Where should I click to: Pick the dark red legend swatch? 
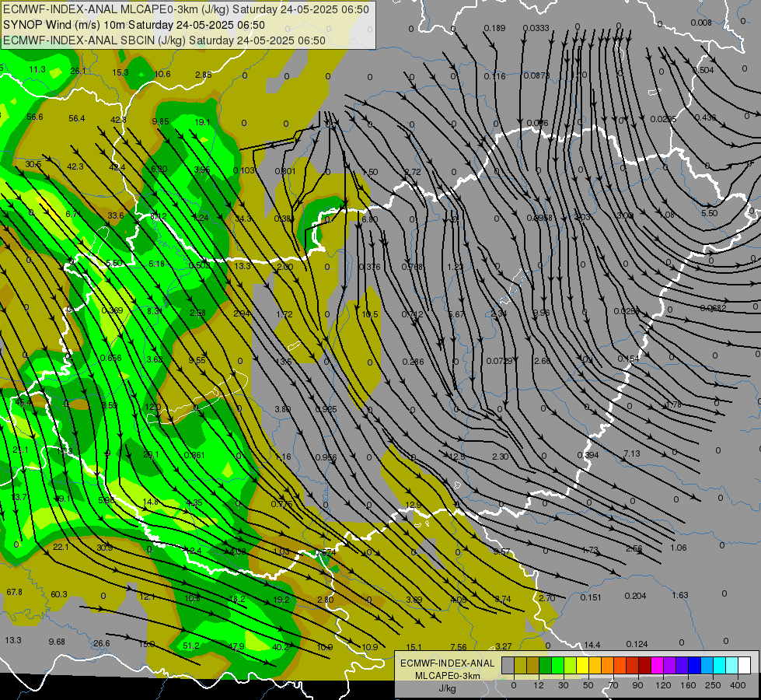(644, 666)
